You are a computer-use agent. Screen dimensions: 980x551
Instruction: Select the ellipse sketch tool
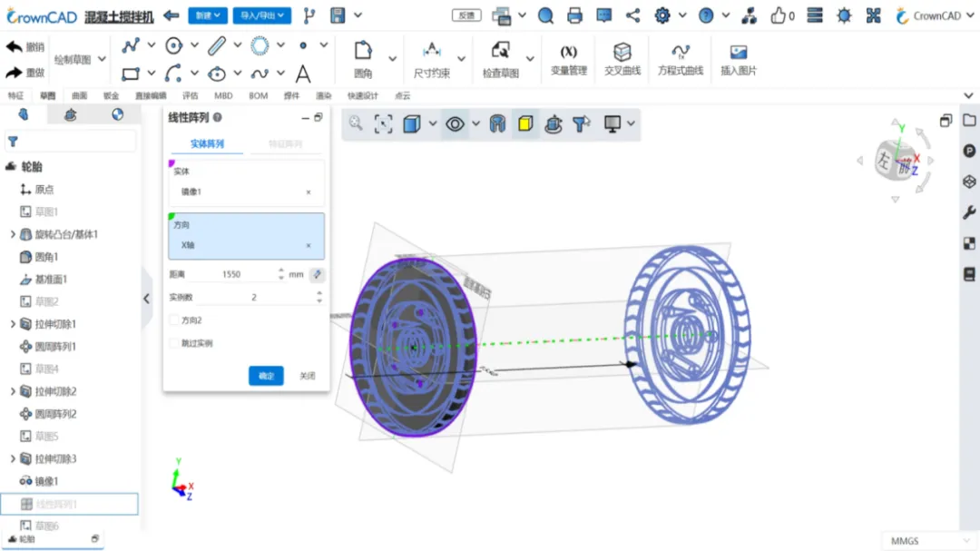[217, 74]
